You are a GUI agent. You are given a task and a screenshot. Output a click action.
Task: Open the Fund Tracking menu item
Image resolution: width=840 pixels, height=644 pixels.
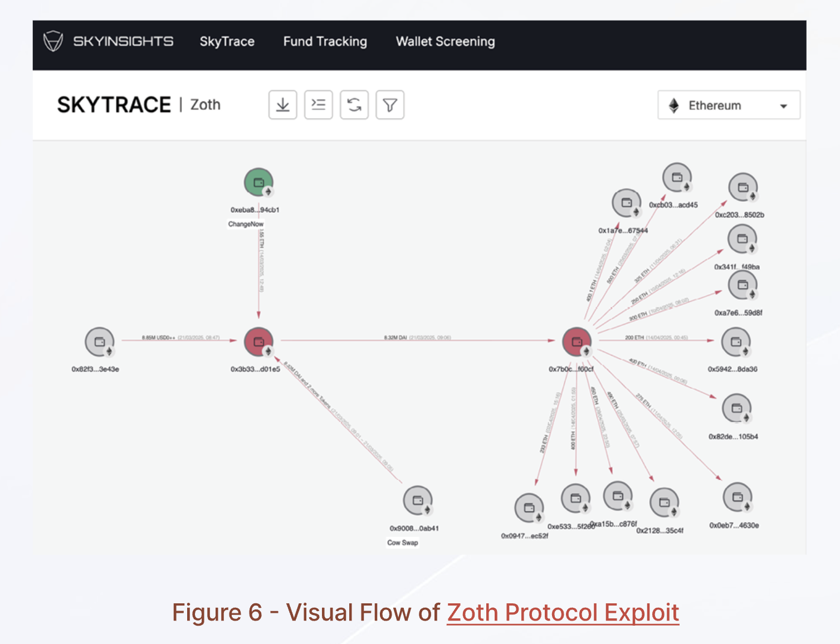click(x=325, y=41)
